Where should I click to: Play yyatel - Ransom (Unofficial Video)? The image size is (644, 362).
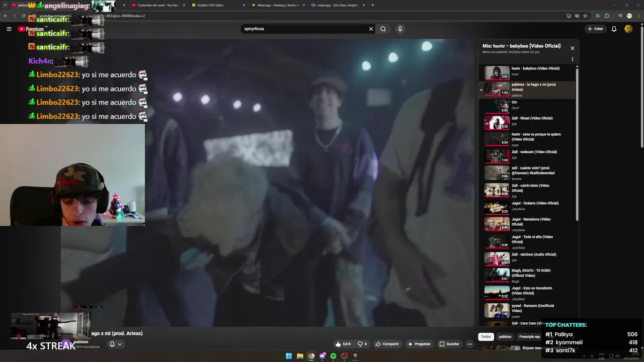pos(527,311)
